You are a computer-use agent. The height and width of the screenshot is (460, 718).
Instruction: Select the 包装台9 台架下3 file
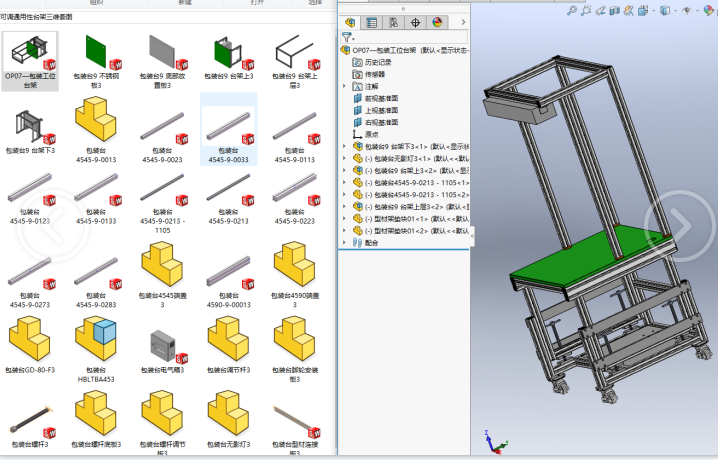point(30,130)
